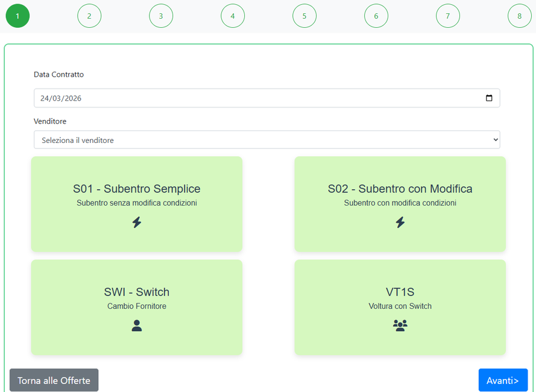Focus the Data Contratto date field
This screenshot has height=392, width=536.
[x=267, y=98]
